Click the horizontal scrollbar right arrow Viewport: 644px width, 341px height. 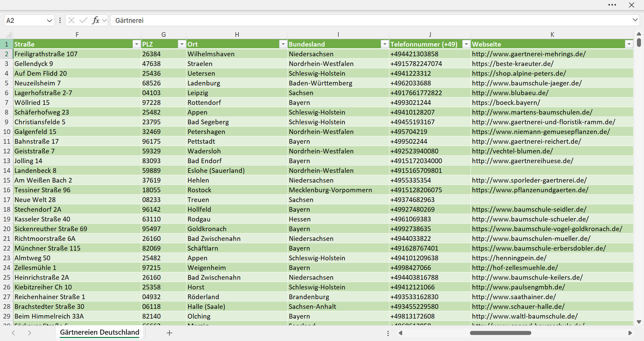(x=630, y=333)
